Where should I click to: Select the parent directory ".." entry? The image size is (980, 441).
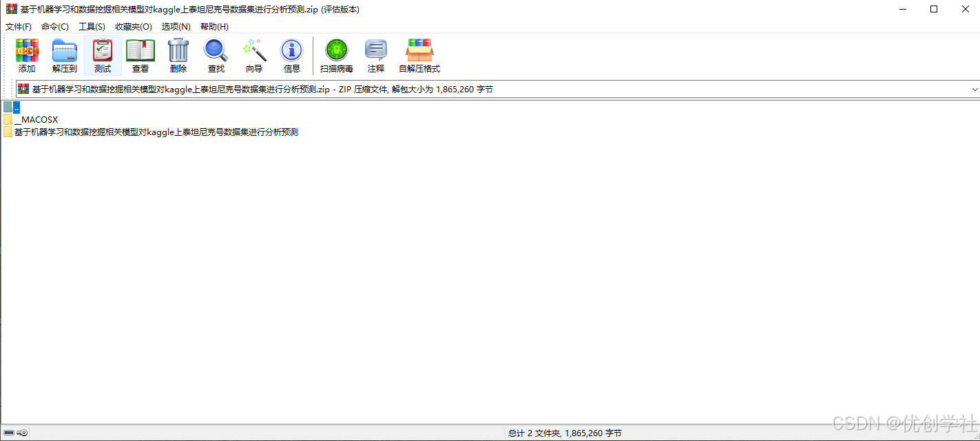tap(12, 107)
